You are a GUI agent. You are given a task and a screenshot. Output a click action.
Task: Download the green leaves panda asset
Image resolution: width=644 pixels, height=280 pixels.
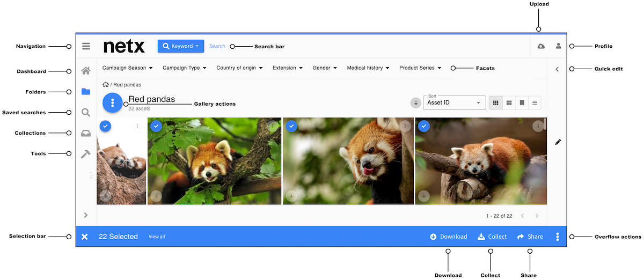[x=156, y=196]
